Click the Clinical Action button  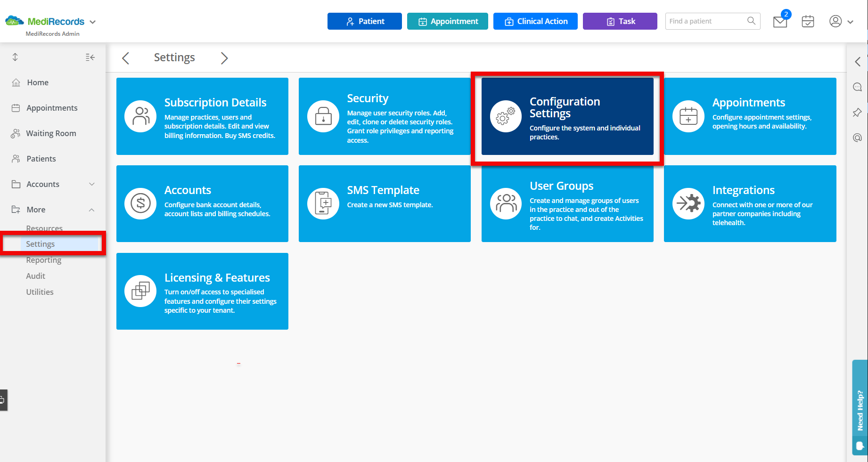tap(535, 21)
